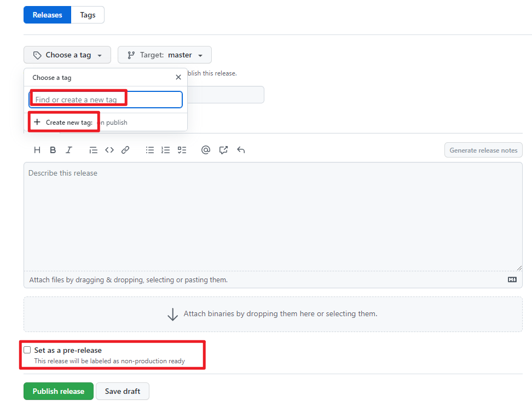Insert a quote block
Screen dimensions: 532x407
tap(94, 150)
